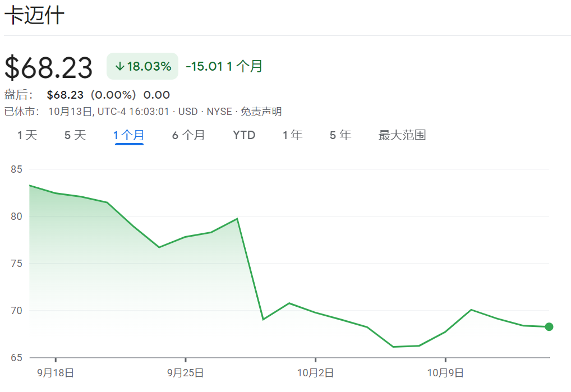The width and height of the screenshot is (571, 392).
Task: Click the down-arrow 18.03% change badge
Action: 142,66
